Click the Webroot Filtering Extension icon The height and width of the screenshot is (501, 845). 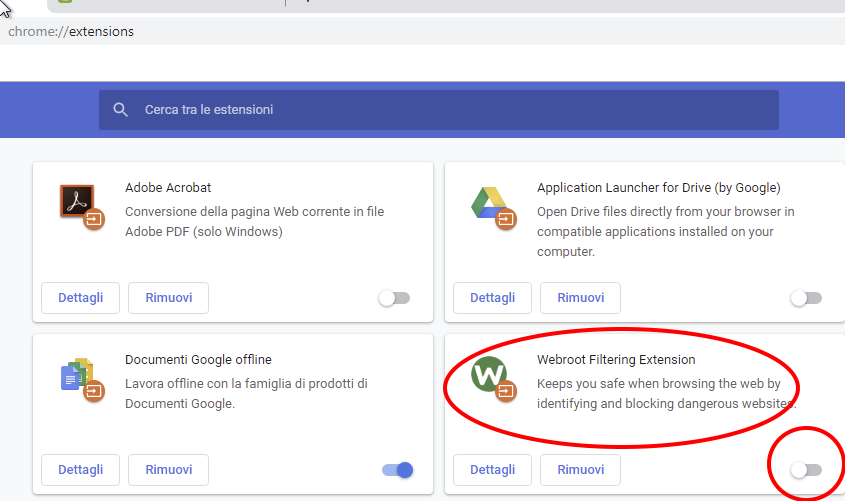click(x=490, y=375)
